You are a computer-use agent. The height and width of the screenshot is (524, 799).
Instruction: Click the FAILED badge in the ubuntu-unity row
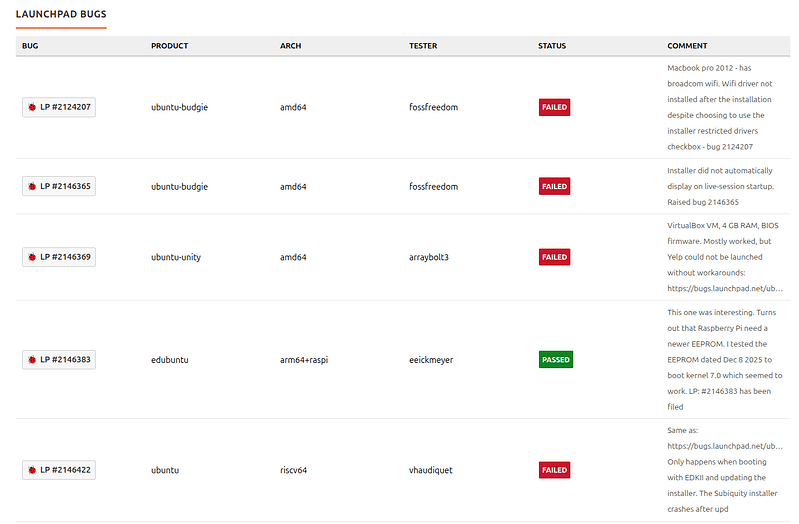click(x=554, y=257)
